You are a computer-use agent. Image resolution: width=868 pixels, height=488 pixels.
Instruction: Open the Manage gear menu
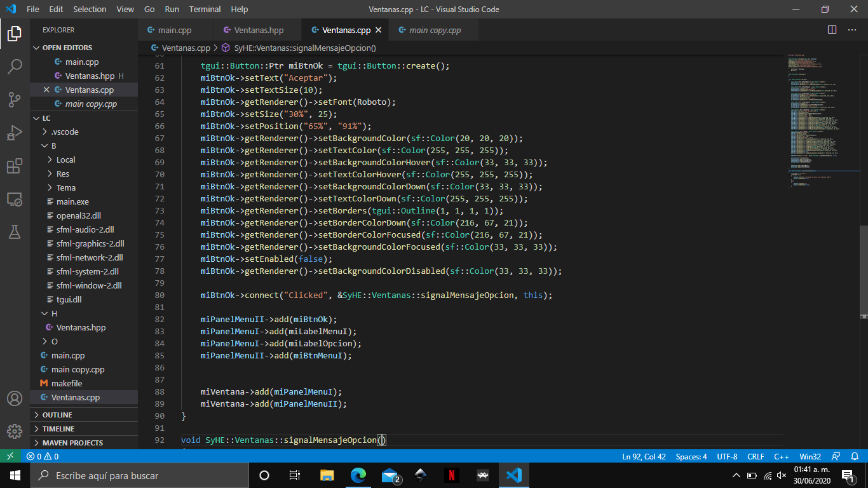click(x=13, y=430)
